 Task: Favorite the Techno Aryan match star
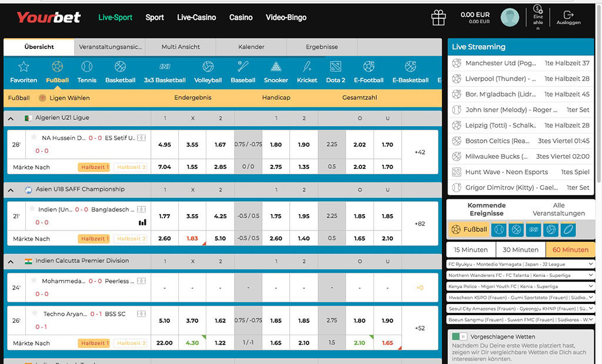click(x=35, y=313)
